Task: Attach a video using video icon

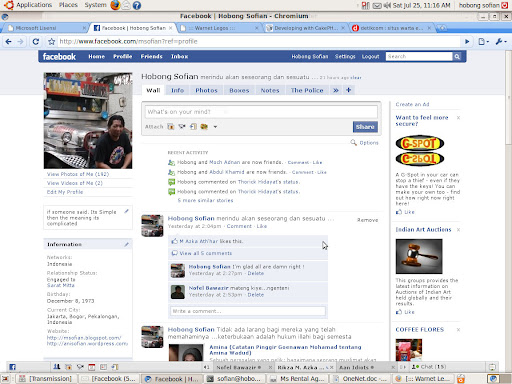Action: pos(182,127)
